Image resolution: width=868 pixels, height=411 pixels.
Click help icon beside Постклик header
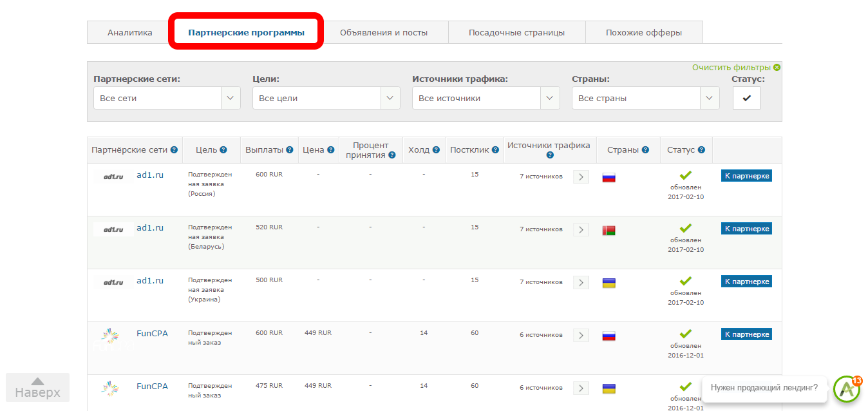pyautogui.click(x=495, y=150)
